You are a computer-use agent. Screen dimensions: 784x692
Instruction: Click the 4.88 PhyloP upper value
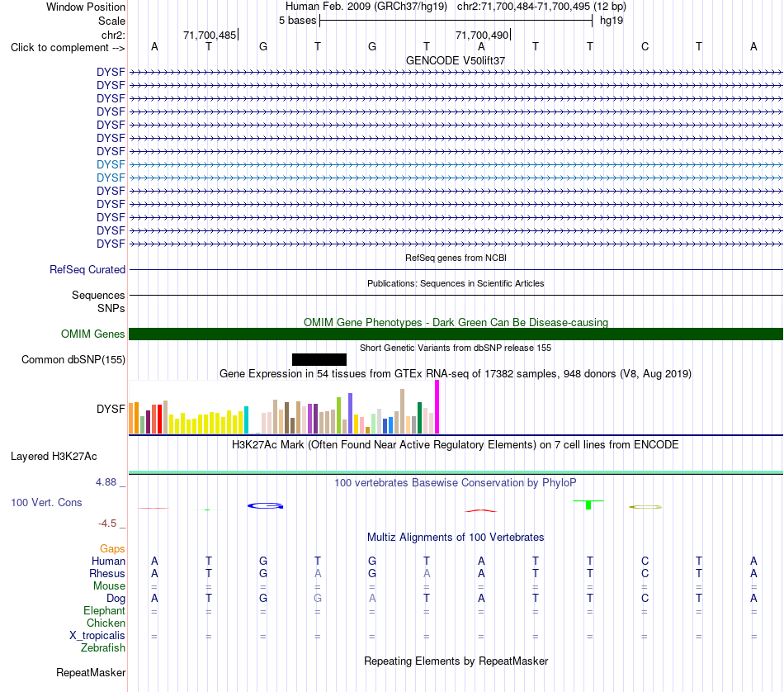pyautogui.click(x=106, y=482)
